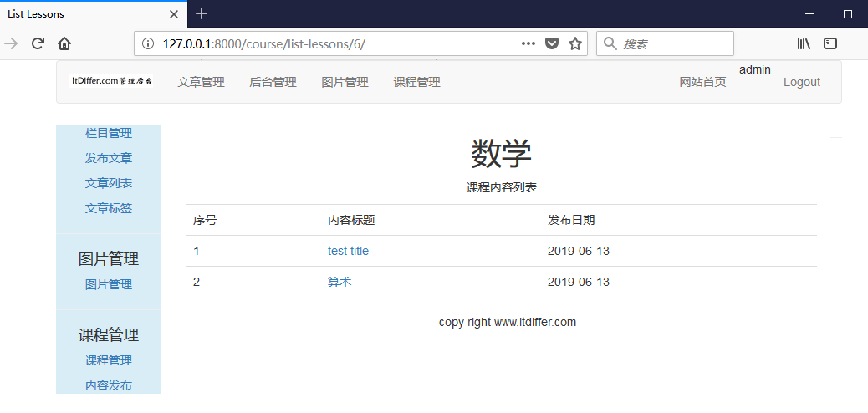The width and height of the screenshot is (868, 413).
Task: Select the List Lessons browser tab
Action: point(93,14)
